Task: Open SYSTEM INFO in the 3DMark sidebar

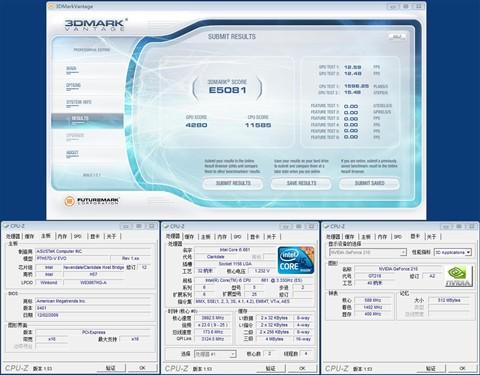Action: (x=79, y=103)
